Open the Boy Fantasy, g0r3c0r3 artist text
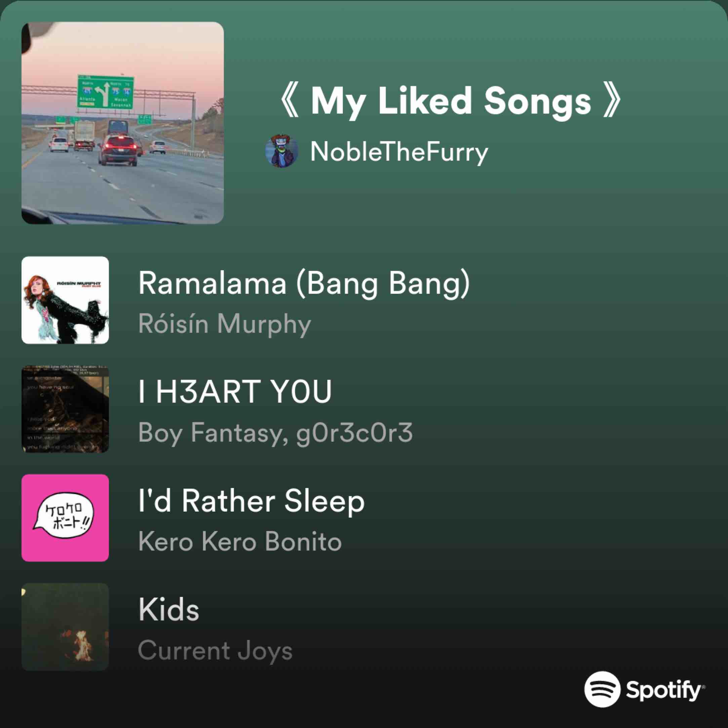The width and height of the screenshot is (728, 728). pos(276,433)
